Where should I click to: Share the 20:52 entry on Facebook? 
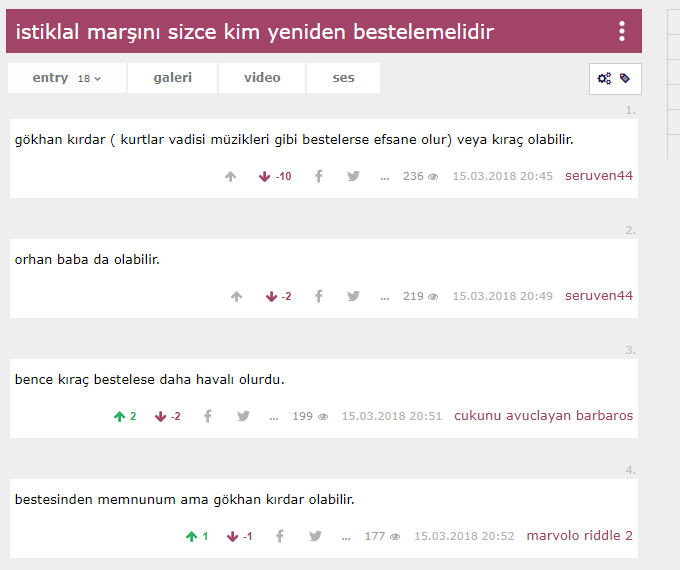click(x=280, y=536)
